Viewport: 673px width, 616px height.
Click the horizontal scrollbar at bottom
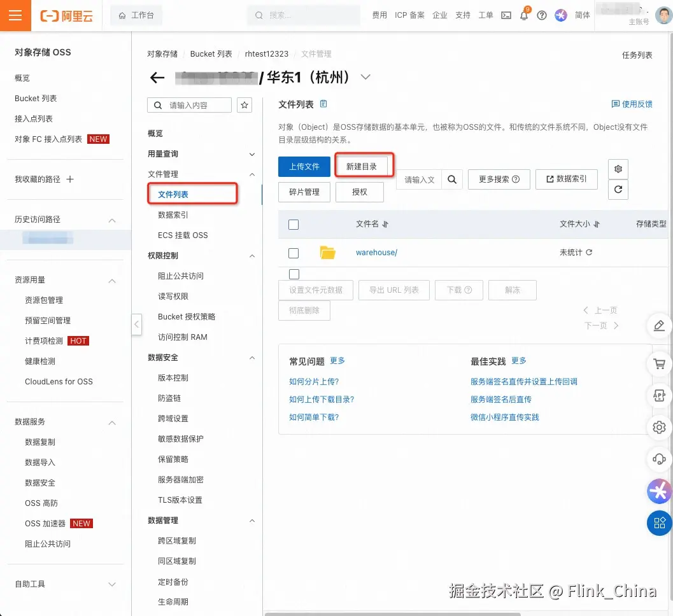click(x=392, y=614)
